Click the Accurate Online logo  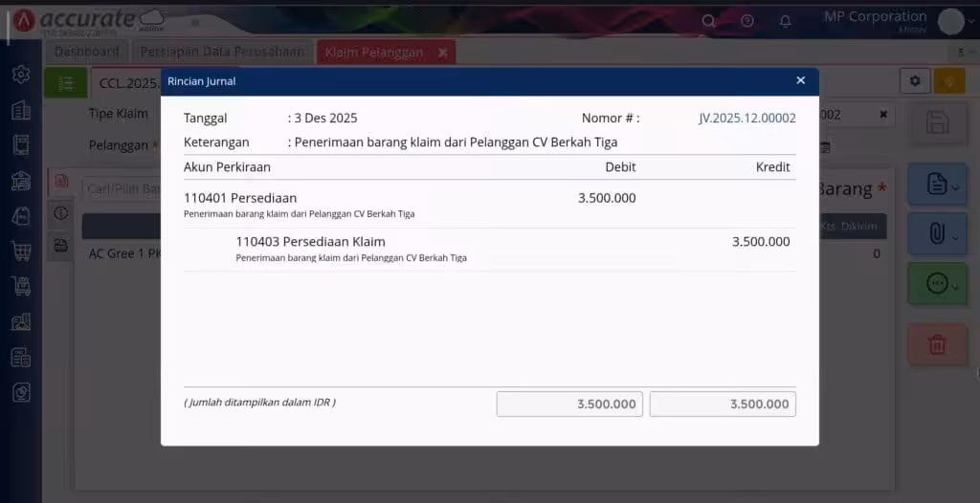[x=89, y=21]
